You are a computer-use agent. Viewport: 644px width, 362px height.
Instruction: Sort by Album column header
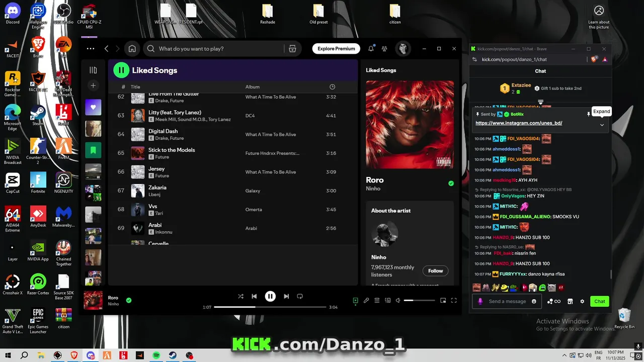click(x=253, y=87)
